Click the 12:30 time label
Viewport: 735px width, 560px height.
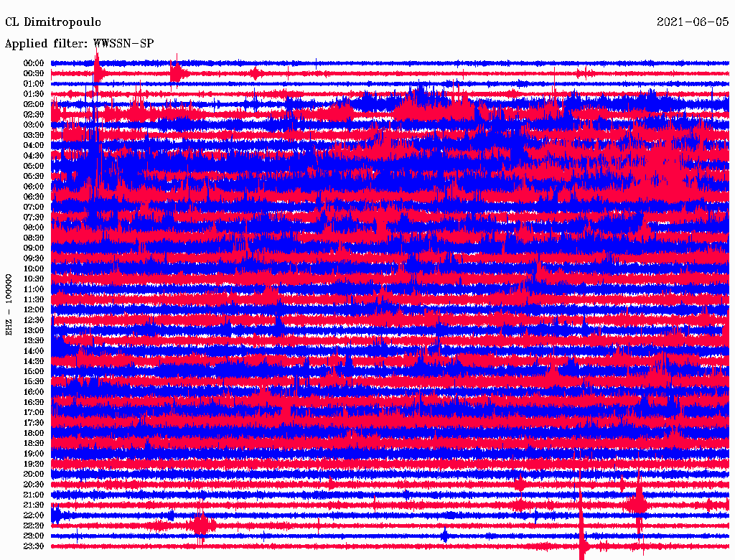[34, 320]
